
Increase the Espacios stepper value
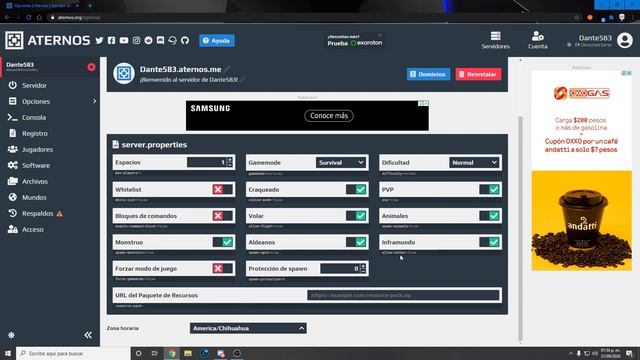pyautogui.click(x=229, y=160)
